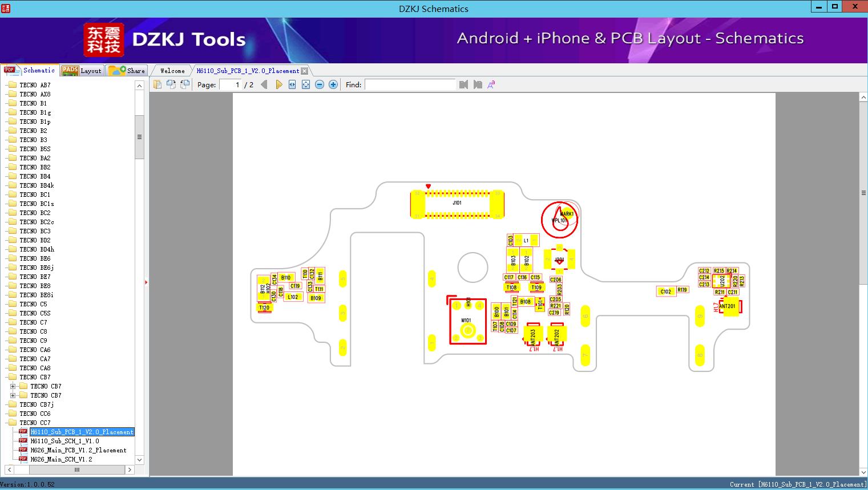Click the tree panel scroll-up arrow
This screenshot has height=490, width=868.
[x=139, y=85]
